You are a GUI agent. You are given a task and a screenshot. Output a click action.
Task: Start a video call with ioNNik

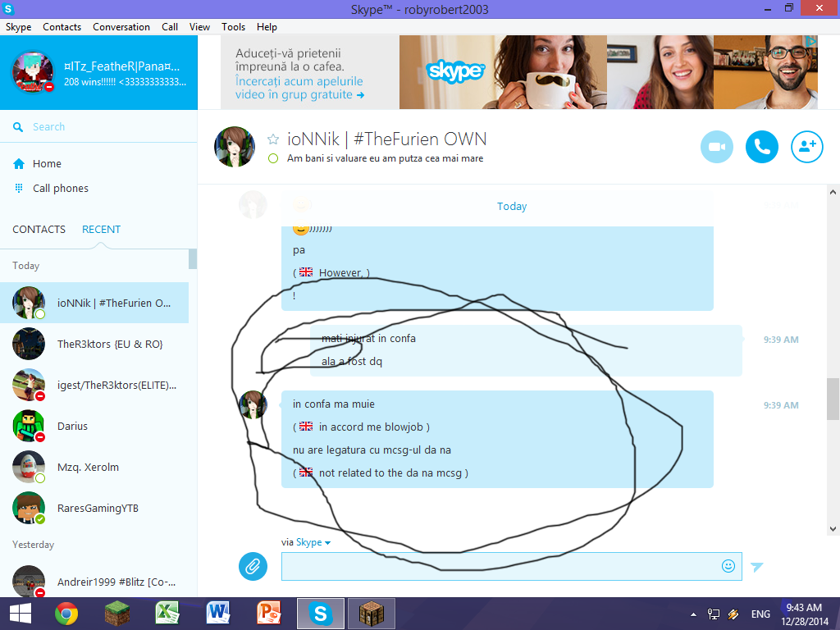(716, 147)
